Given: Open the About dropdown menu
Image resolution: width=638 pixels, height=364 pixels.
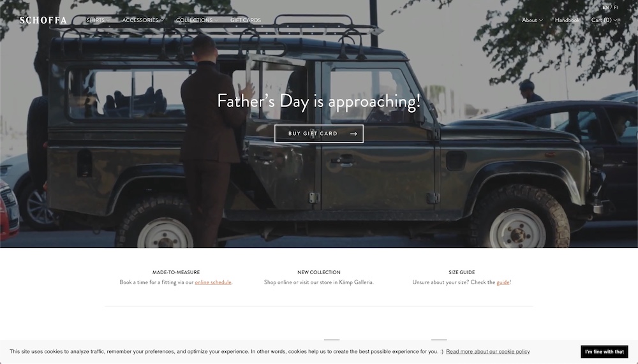Looking at the screenshot, I should 532,20.
